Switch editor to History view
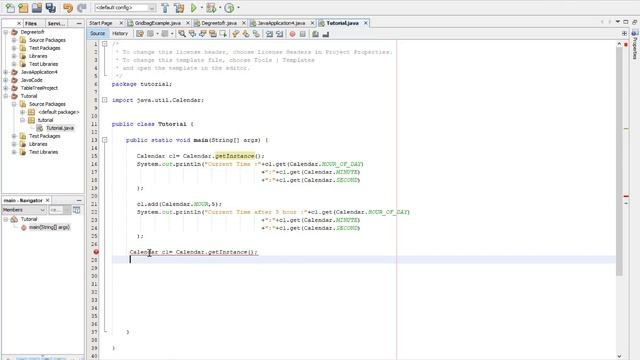 pyautogui.click(x=120, y=33)
